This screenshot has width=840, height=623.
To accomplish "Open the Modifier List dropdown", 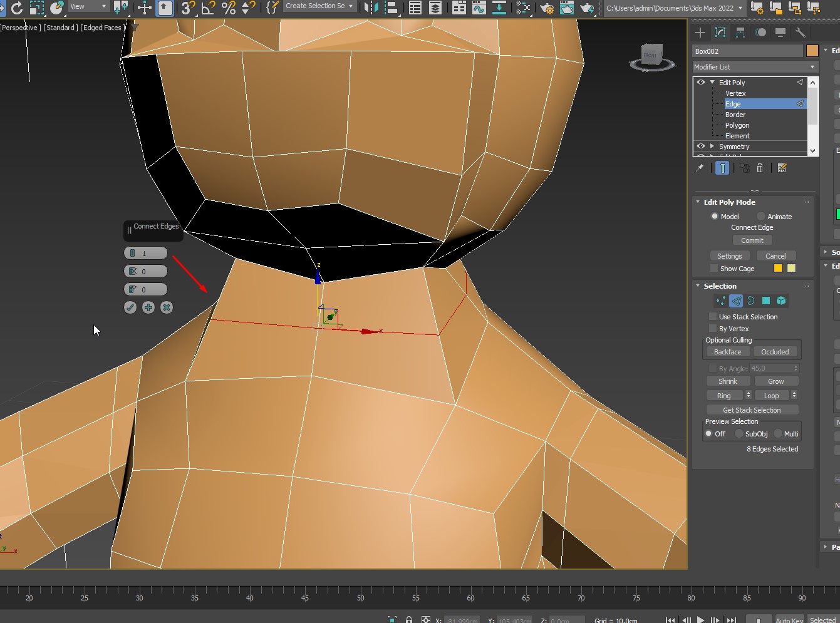I will [x=755, y=67].
